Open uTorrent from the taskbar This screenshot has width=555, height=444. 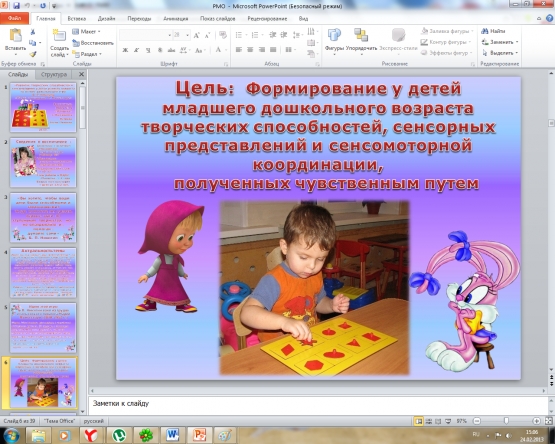pos(119,435)
